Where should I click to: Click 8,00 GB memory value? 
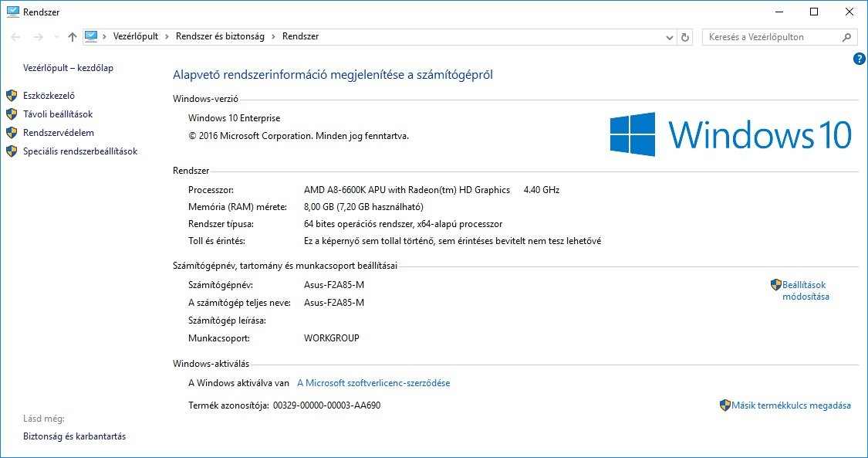tap(363, 207)
